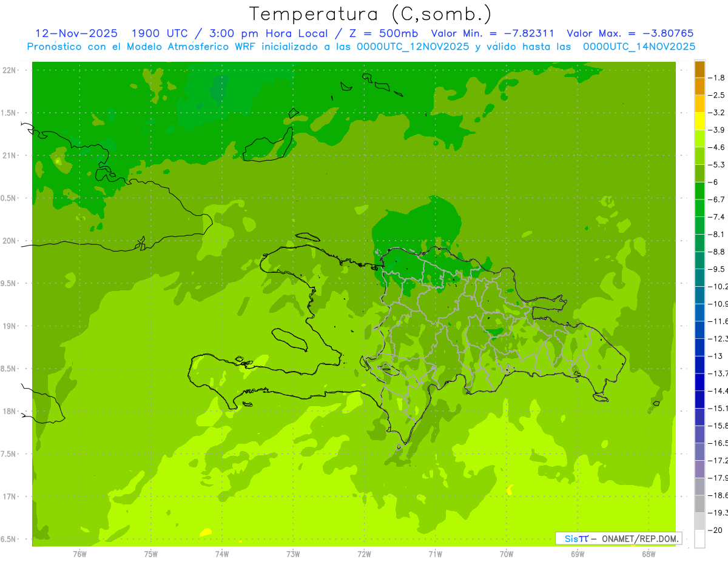Click the "21N" latitude label

coord(10,155)
